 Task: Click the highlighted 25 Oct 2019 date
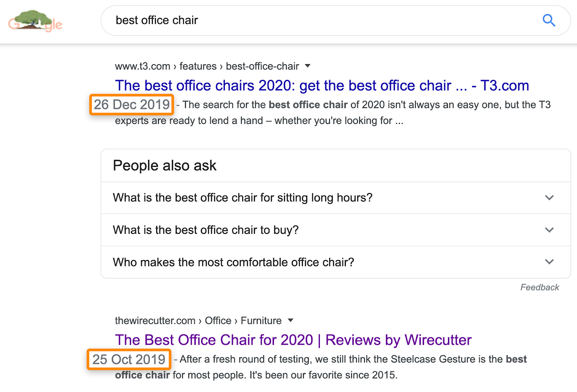pyautogui.click(x=128, y=359)
